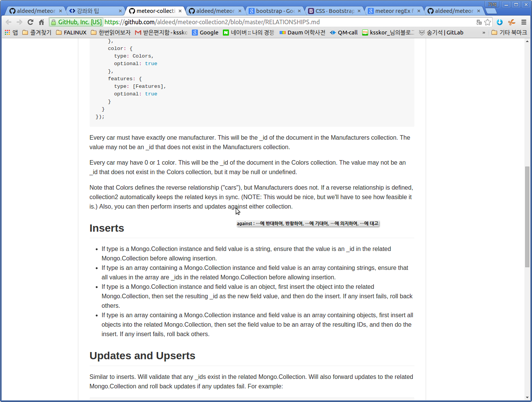Click the Inserts section heading
The height and width of the screenshot is (402, 532).
point(107,228)
